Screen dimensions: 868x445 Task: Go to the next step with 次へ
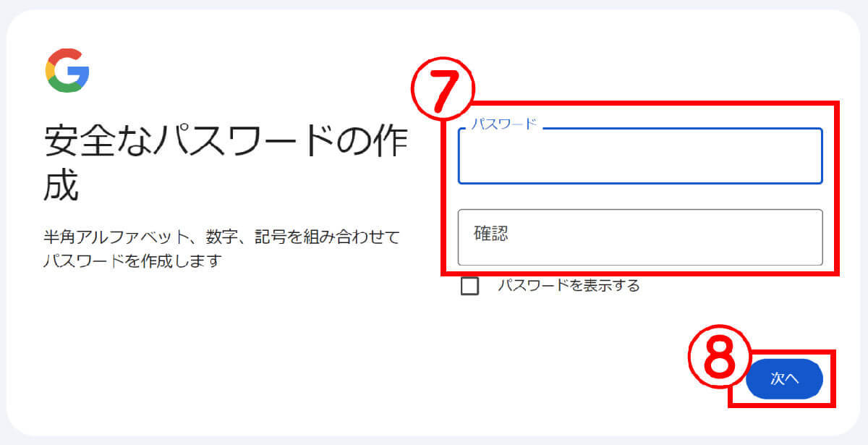click(x=784, y=379)
